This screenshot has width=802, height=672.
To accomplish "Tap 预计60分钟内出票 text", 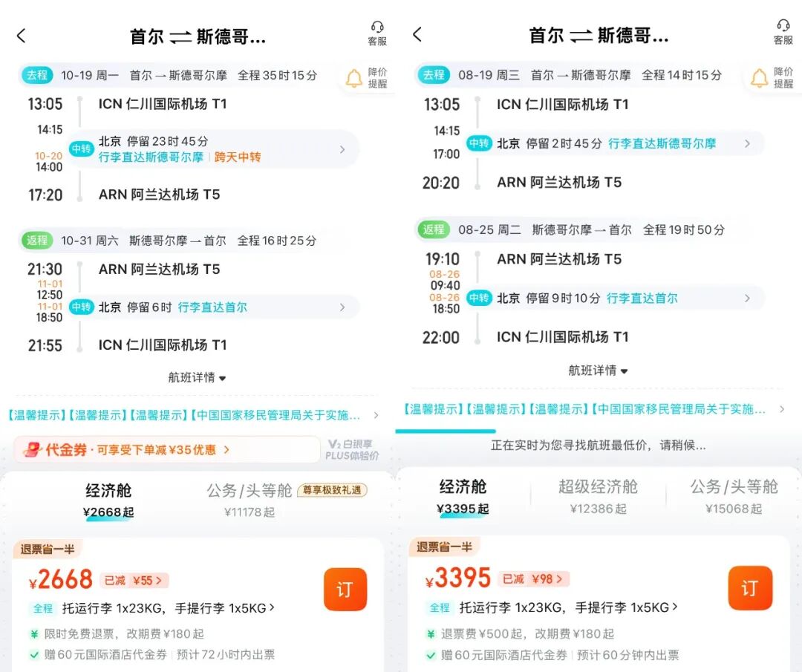I will click(628, 655).
